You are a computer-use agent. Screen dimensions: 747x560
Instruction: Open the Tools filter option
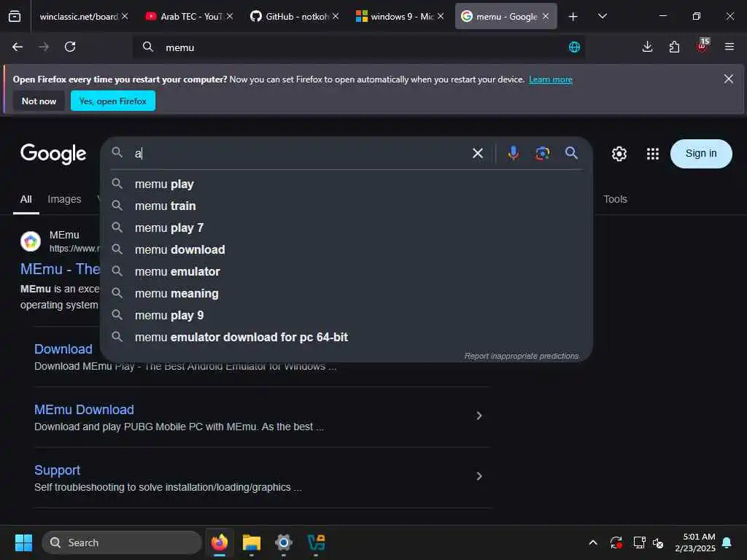coord(615,200)
